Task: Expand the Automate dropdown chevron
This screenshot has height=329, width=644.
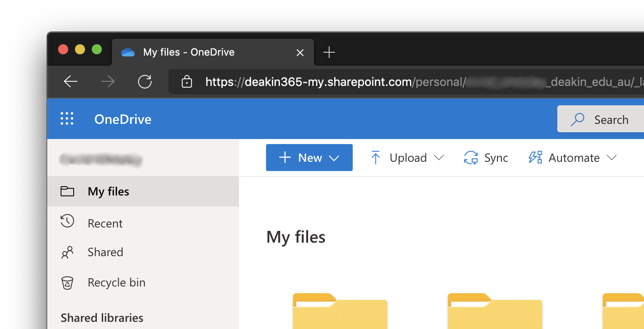Action: [612, 158]
